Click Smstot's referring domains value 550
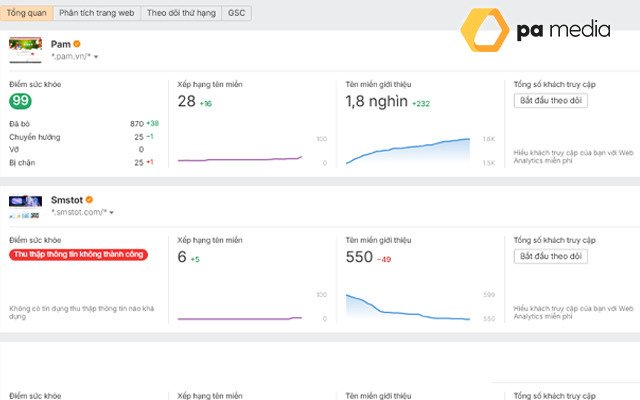 point(358,257)
